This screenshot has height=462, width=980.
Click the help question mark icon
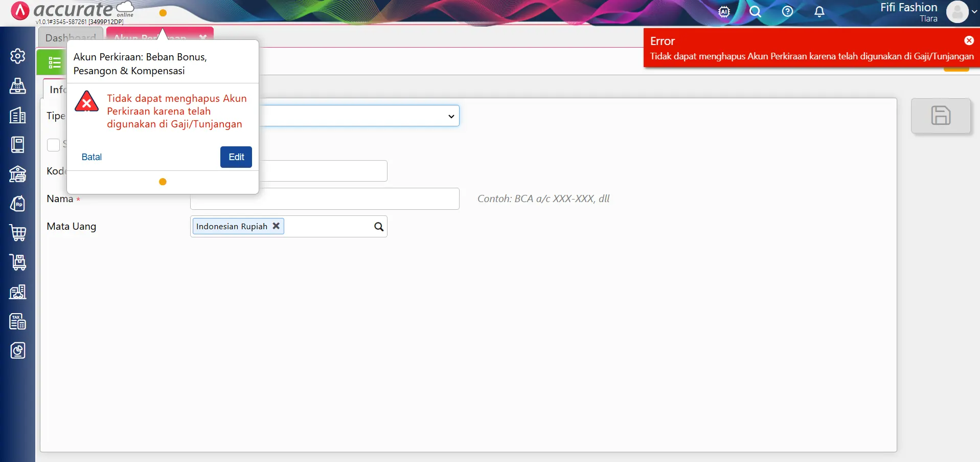[787, 12]
